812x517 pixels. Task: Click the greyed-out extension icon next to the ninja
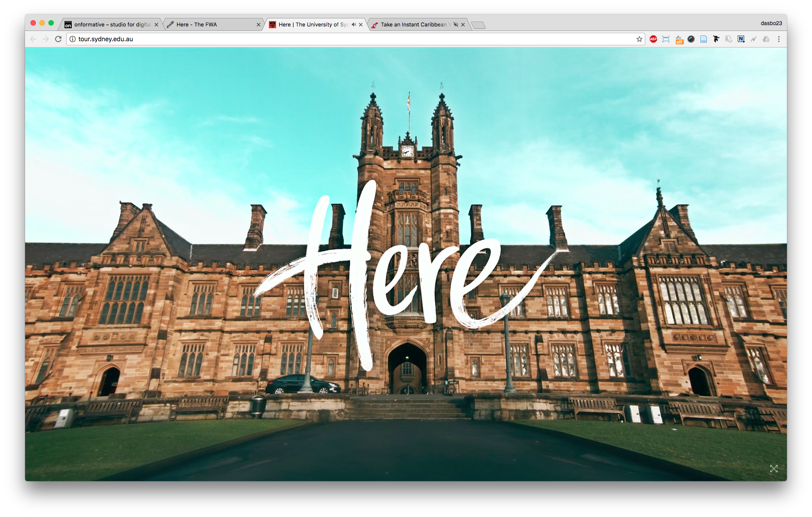(x=729, y=39)
